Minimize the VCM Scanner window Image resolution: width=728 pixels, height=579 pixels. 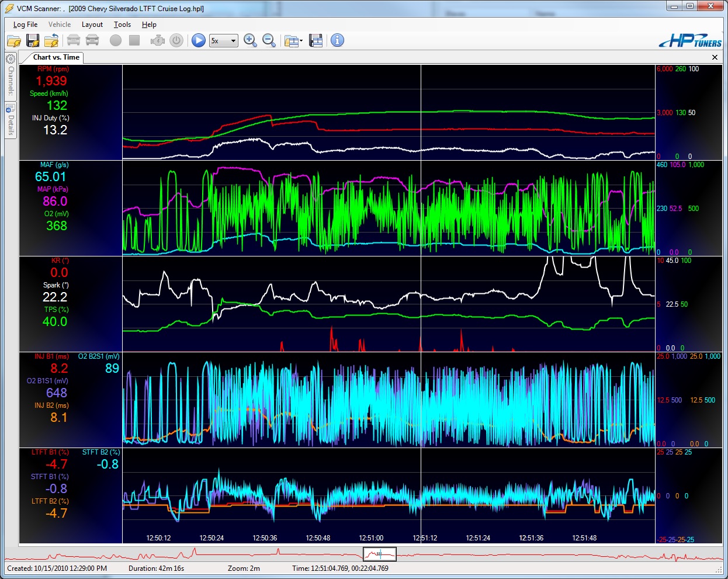point(674,6)
